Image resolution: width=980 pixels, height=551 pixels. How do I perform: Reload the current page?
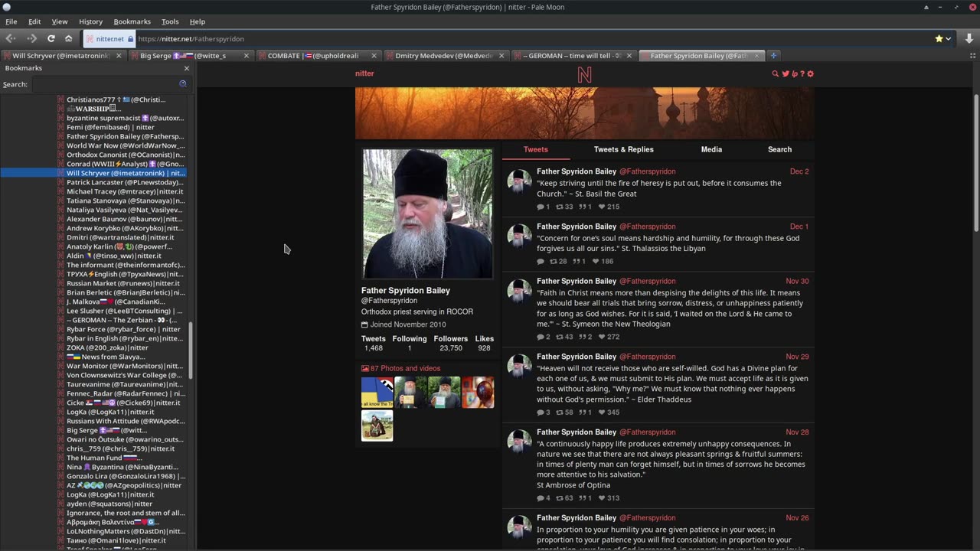[x=51, y=38]
